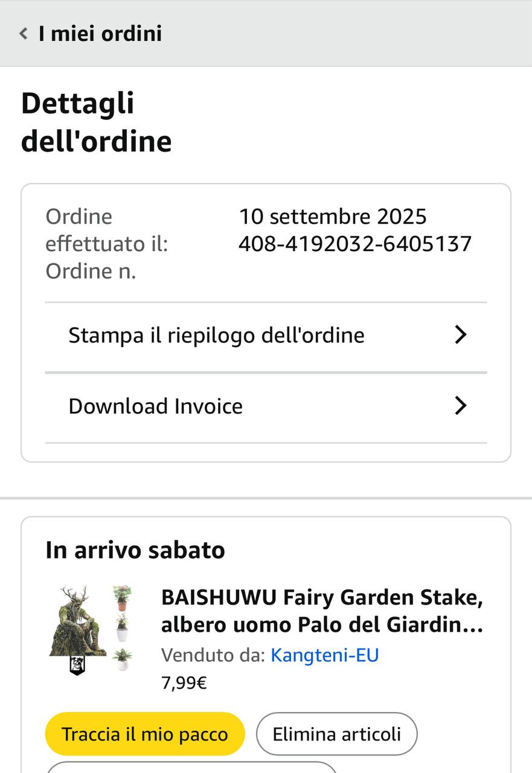Open the Download Invoice option

tap(266, 406)
